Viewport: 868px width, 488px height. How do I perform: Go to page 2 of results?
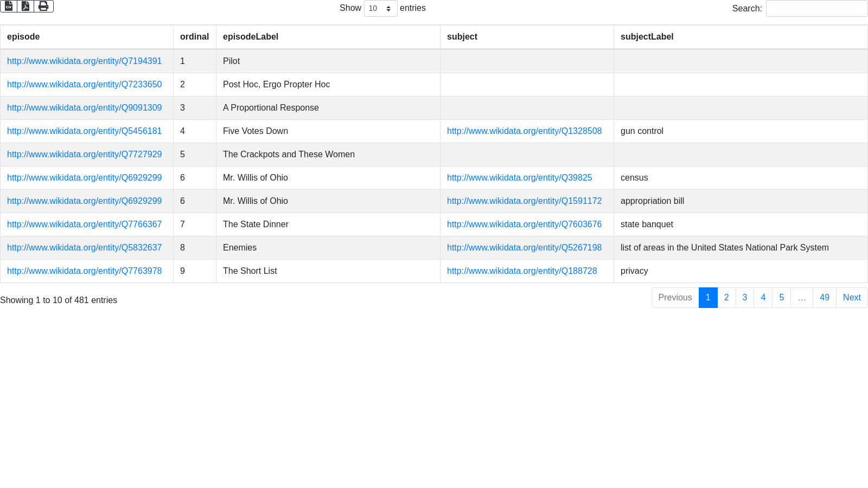726,298
